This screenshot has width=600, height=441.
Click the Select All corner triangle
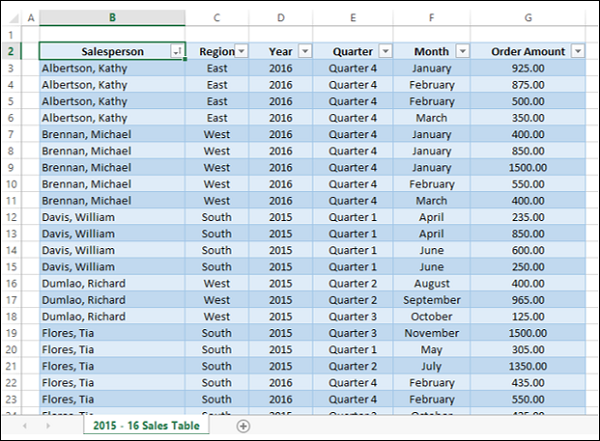click(12, 18)
